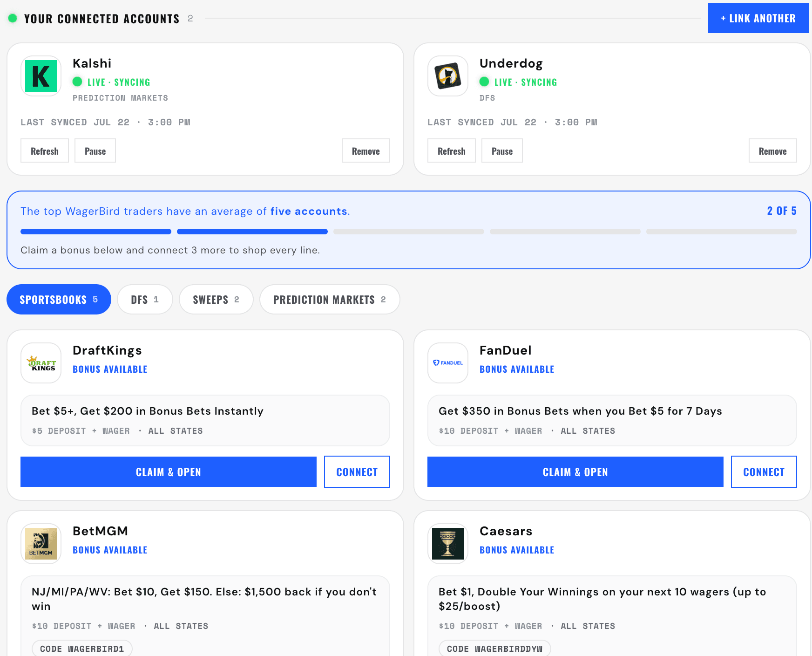Click the BetMGM logo icon
812x656 pixels.
[x=41, y=544]
